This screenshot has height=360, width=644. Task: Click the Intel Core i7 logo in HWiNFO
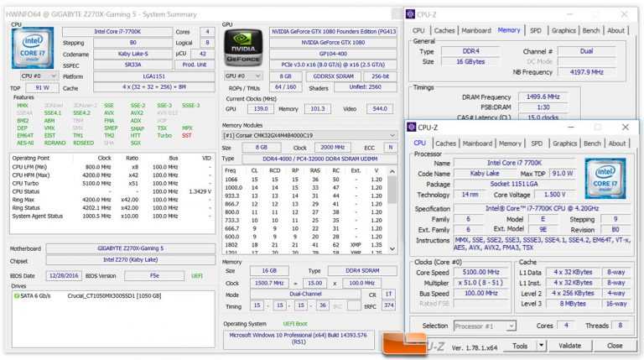click(x=33, y=48)
